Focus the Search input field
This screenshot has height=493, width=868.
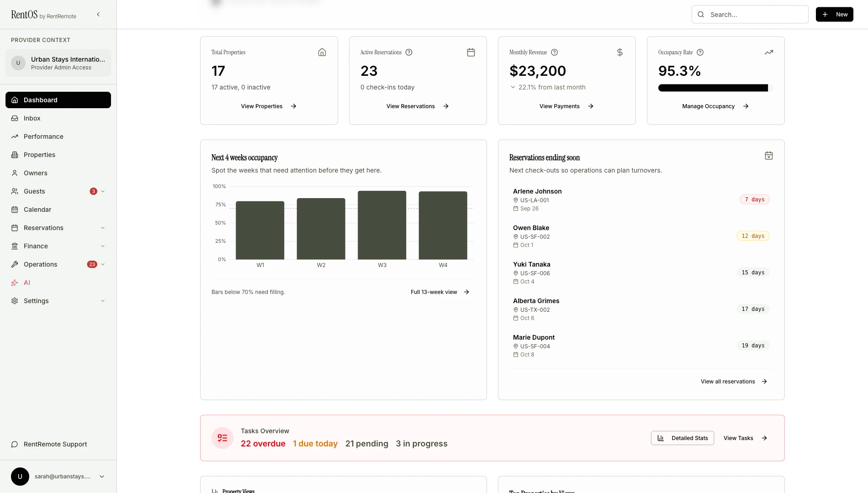[x=750, y=15]
